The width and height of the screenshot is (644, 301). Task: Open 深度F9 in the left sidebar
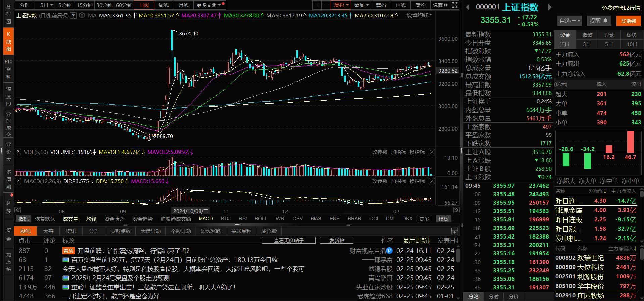click(x=8, y=96)
